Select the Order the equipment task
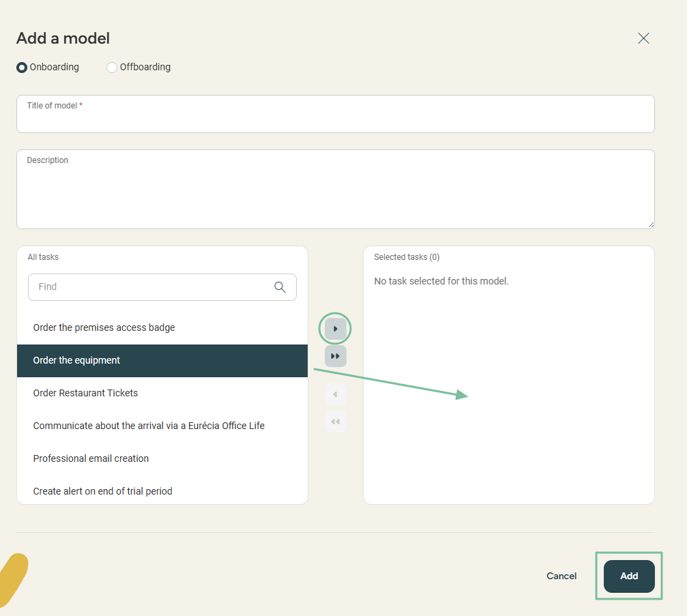This screenshot has height=616, width=687. 76,360
